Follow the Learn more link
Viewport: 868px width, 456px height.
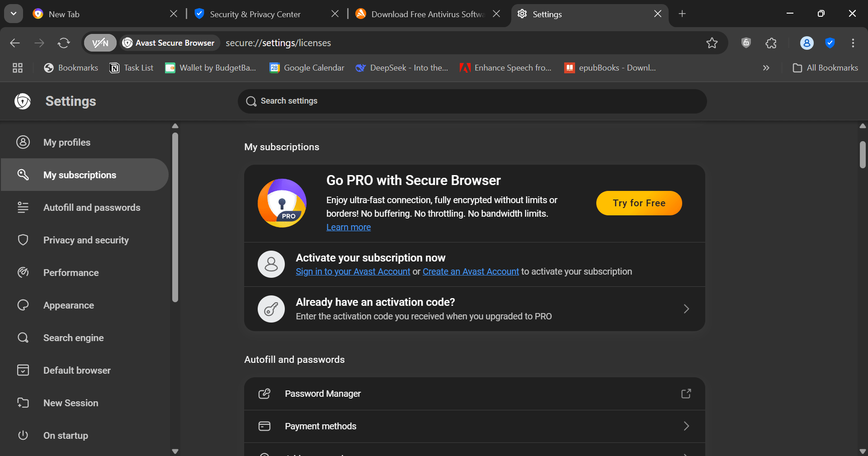coord(349,227)
